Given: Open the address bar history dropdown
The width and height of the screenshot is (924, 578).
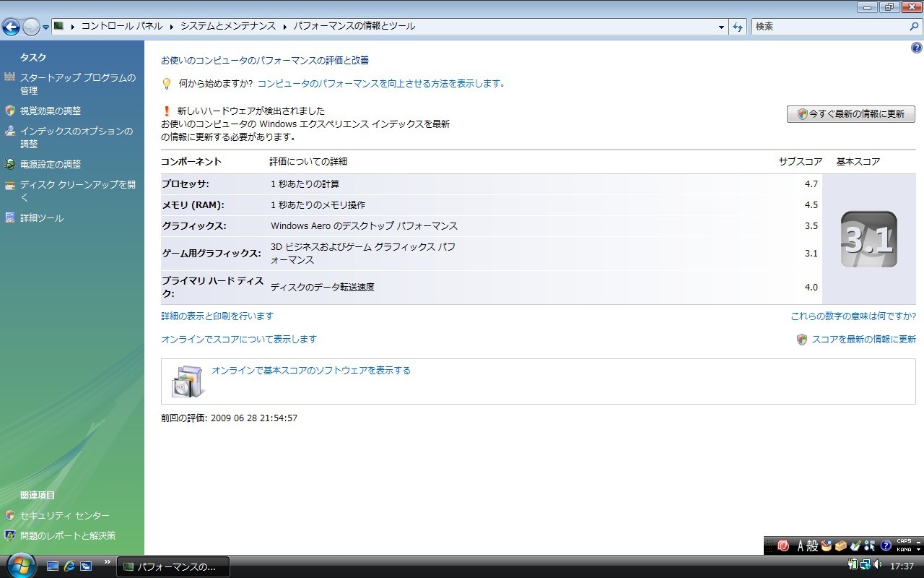Looking at the screenshot, I should pyautogui.click(x=722, y=27).
